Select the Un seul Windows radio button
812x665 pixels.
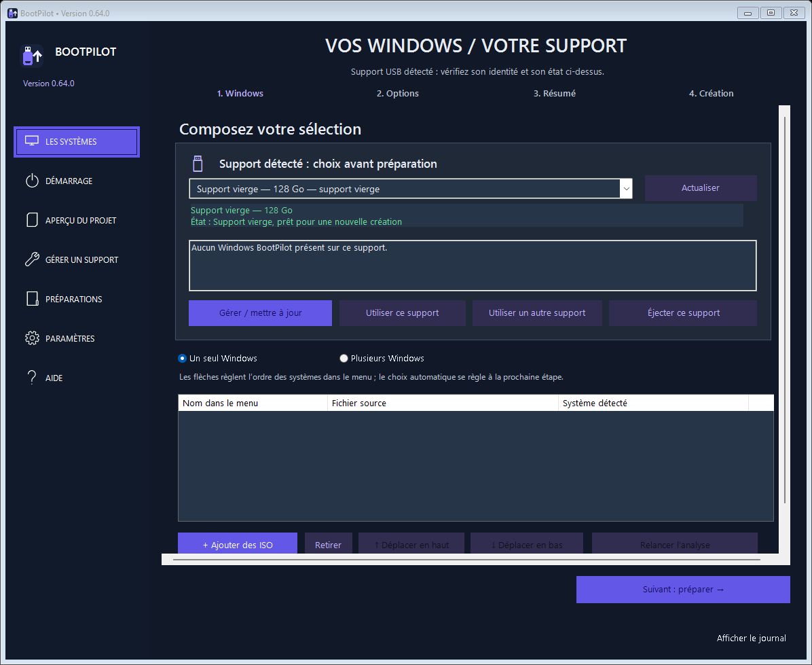[182, 359]
